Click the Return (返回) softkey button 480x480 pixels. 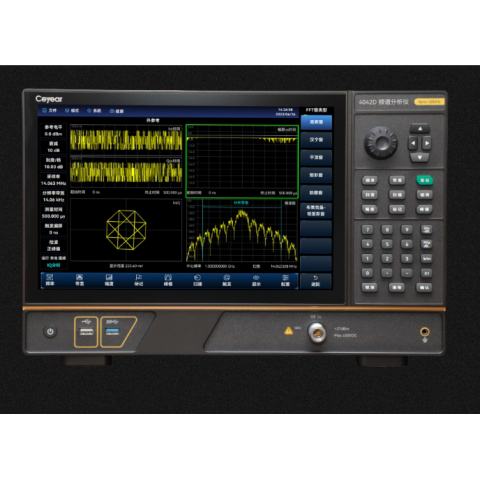click(x=316, y=281)
